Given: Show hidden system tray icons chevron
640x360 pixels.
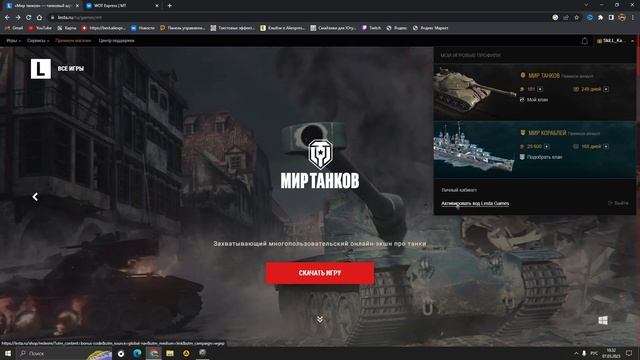Looking at the screenshot, I should [x=576, y=353].
